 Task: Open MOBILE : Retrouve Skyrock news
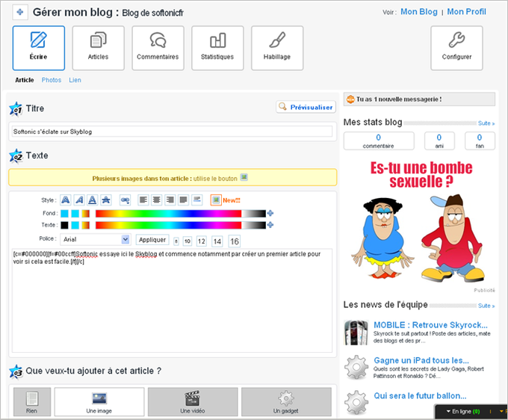coord(430,325)
